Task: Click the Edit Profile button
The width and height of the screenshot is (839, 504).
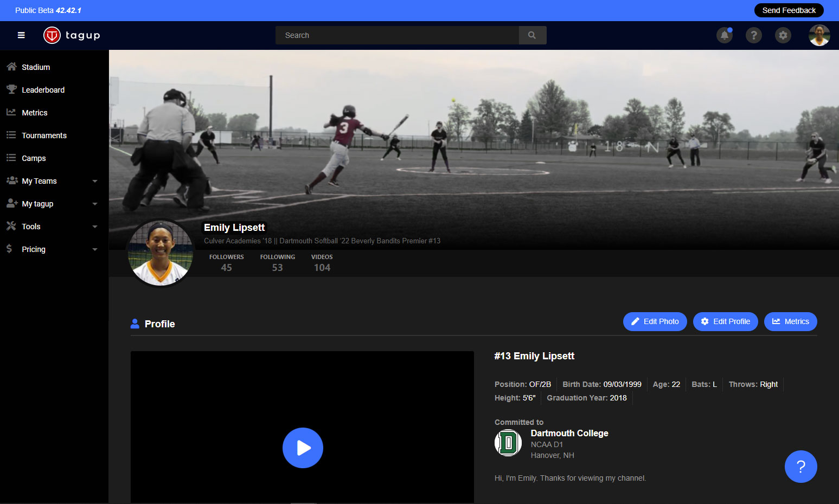Action: [725, 321]
